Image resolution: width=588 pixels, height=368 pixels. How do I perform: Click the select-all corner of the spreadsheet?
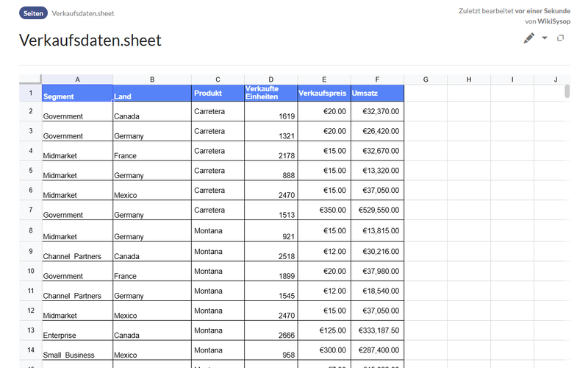coord(29,79)
